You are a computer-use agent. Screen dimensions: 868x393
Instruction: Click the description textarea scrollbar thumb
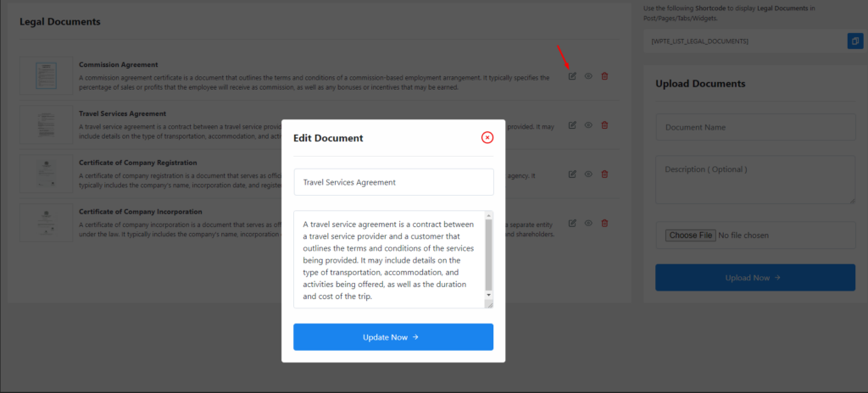tap(488, 255)
